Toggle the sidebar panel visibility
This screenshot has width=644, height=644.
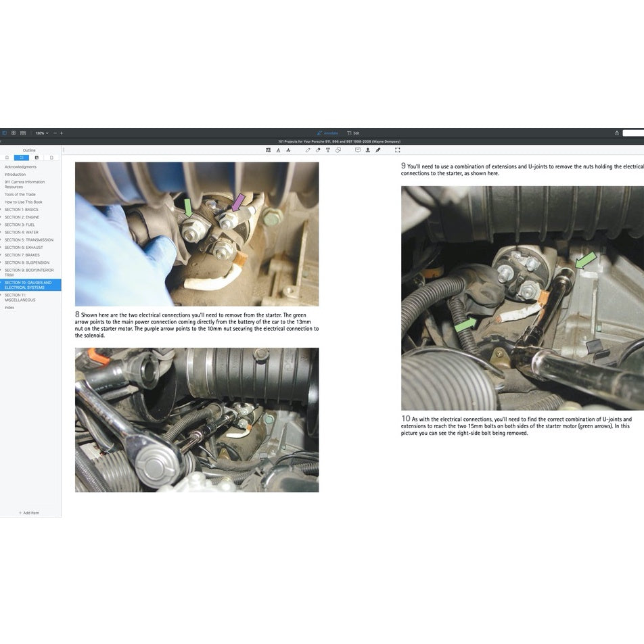(4, 133)
